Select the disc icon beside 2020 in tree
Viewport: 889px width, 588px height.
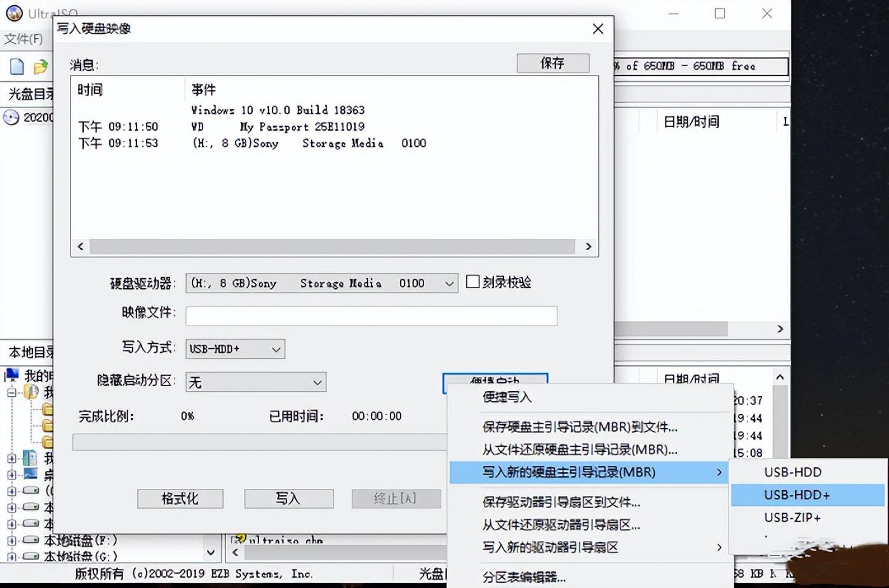click(11, 117)
